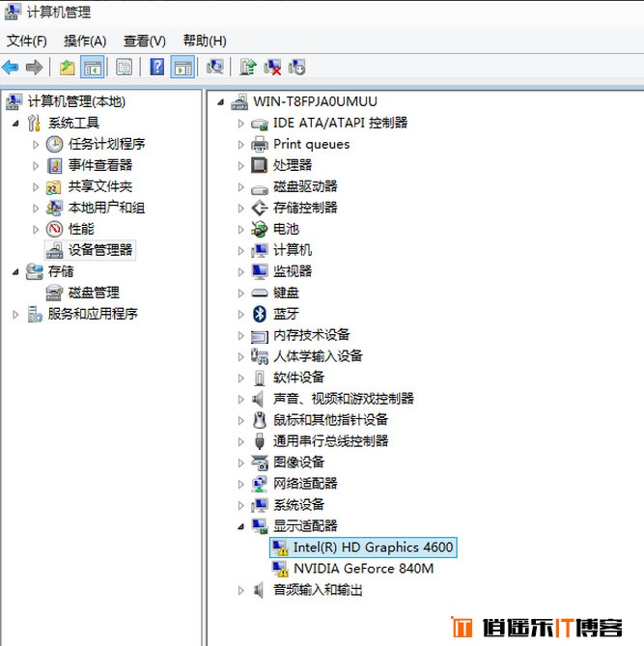Collapse the 存储 tree node
Screen dimensions: 644x646
click(15, 272)
